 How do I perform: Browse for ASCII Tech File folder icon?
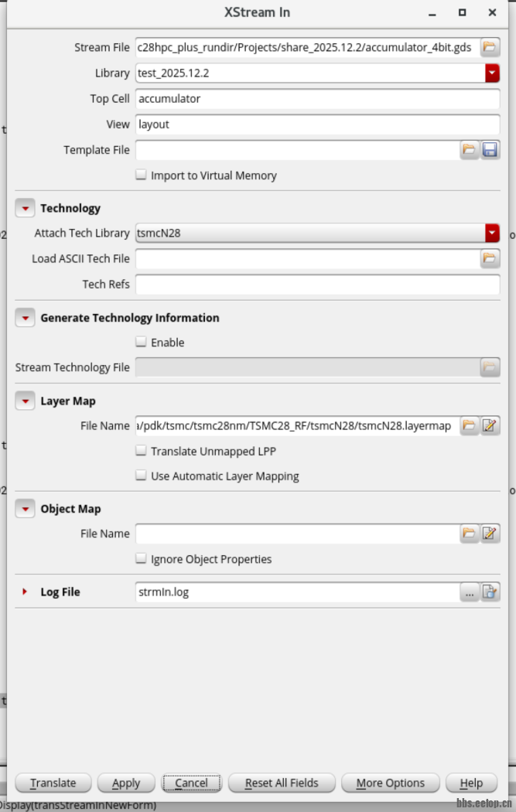(489, 258)
